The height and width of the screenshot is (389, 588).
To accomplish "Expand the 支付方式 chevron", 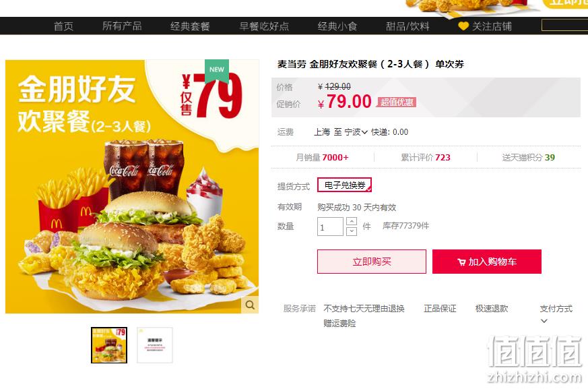I will 544,321.
